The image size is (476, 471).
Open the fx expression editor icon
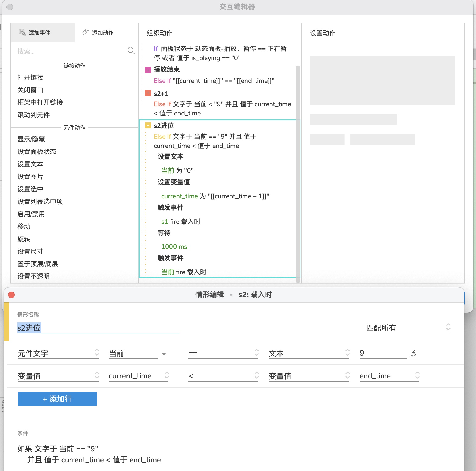point(414,353)
